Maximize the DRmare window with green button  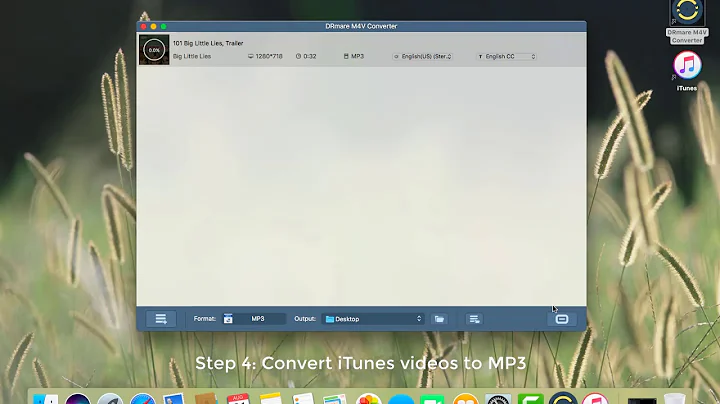(x=163, y=26)
